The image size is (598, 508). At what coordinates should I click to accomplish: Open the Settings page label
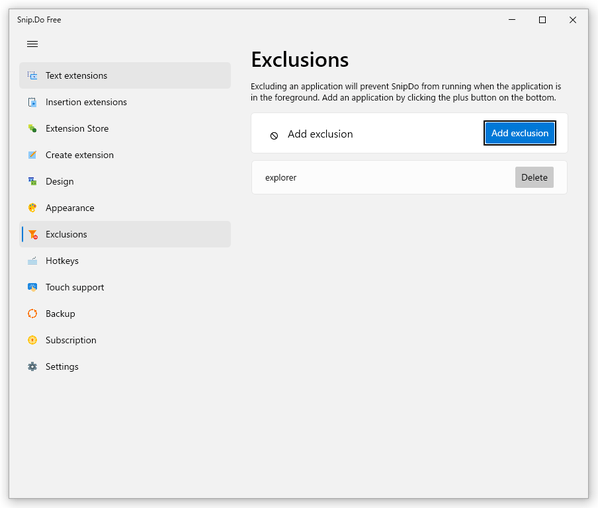tap(62, 367)
